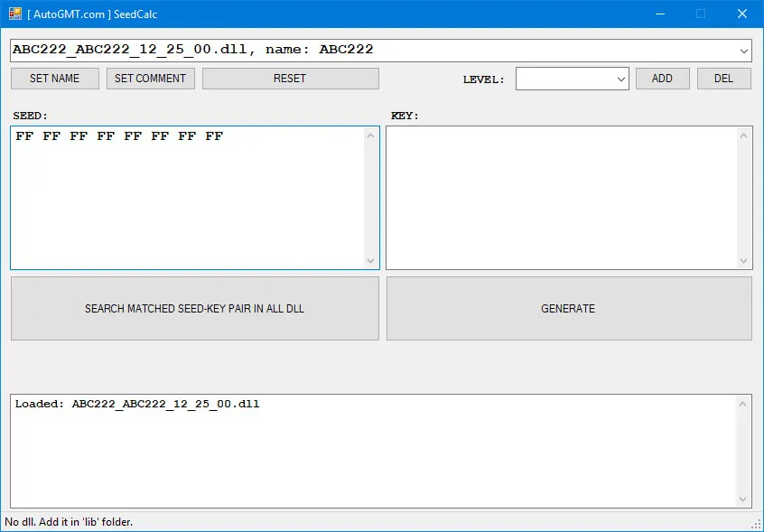Focus the SEED text area
764x532 pixels.
(x=187, y=197)
